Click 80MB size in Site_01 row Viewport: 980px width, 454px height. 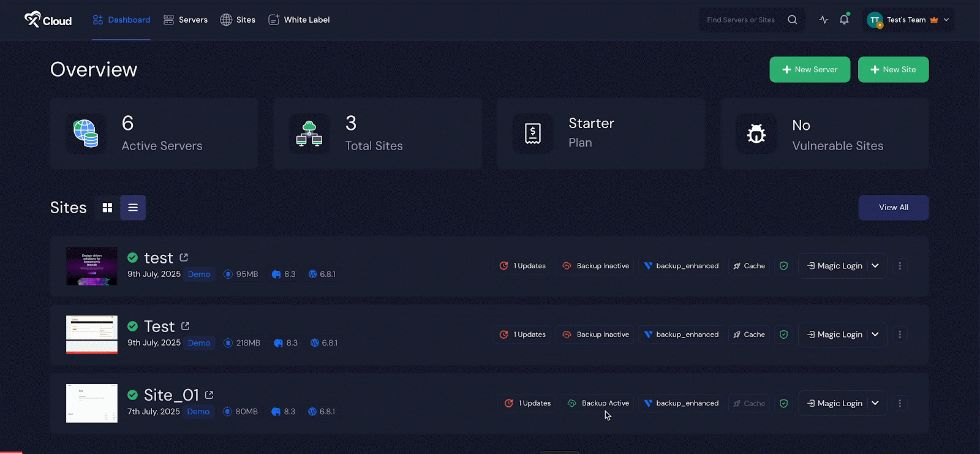(x=240, y=412)
